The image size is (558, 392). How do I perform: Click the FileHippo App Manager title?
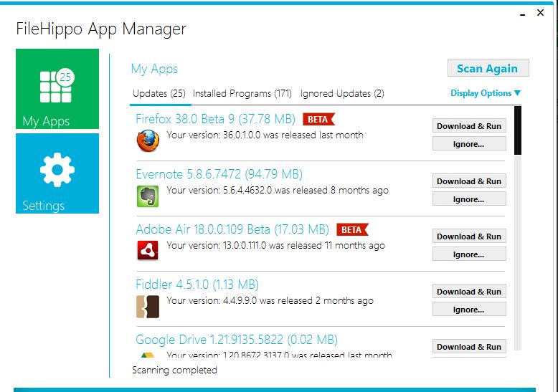click(x=101, y=29)
